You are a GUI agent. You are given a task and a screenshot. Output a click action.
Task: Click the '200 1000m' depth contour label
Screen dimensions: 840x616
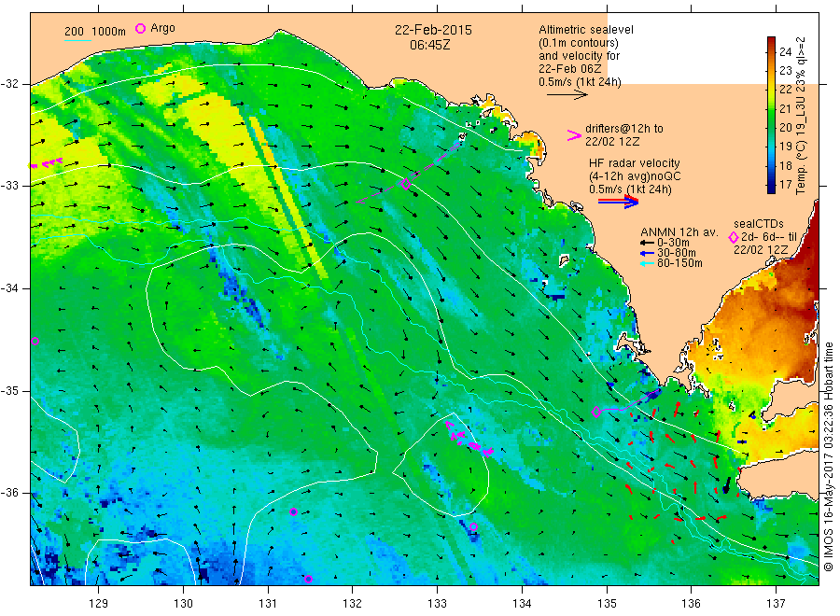coord(95,31)
